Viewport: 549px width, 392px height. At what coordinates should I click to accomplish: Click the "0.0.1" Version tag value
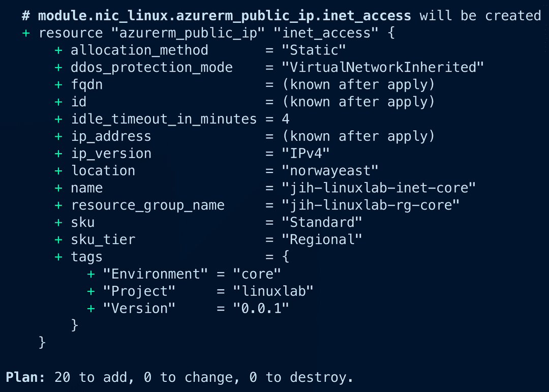coord(261,309)
